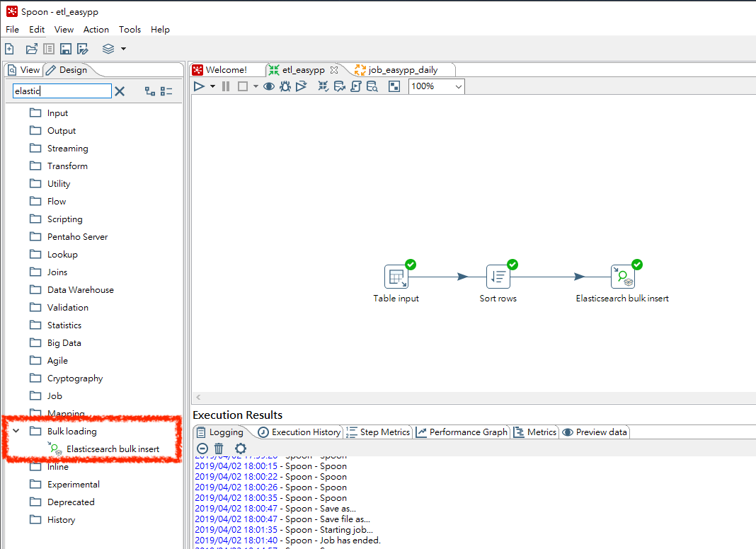The image size is (756, 549).
Task: Switch to the Execution History tab
Action: click(x=299, y=432)
